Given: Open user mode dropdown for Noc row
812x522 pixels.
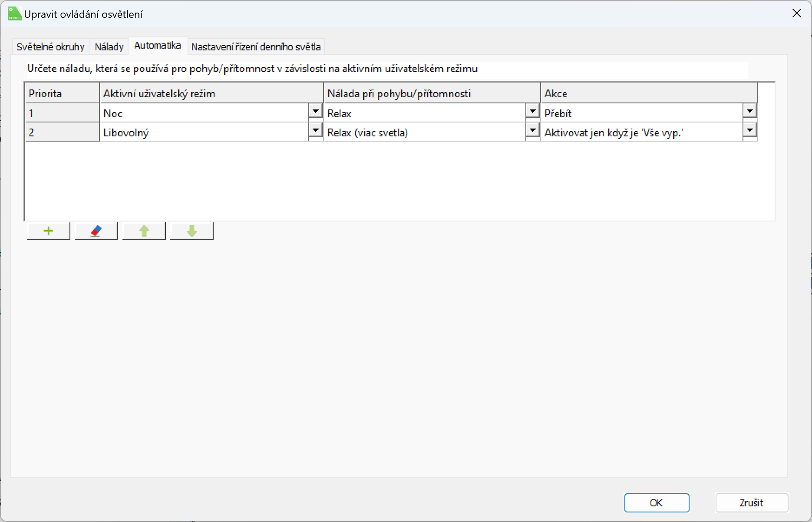Looking at the screenshot, I should click(x=316, y=111).
